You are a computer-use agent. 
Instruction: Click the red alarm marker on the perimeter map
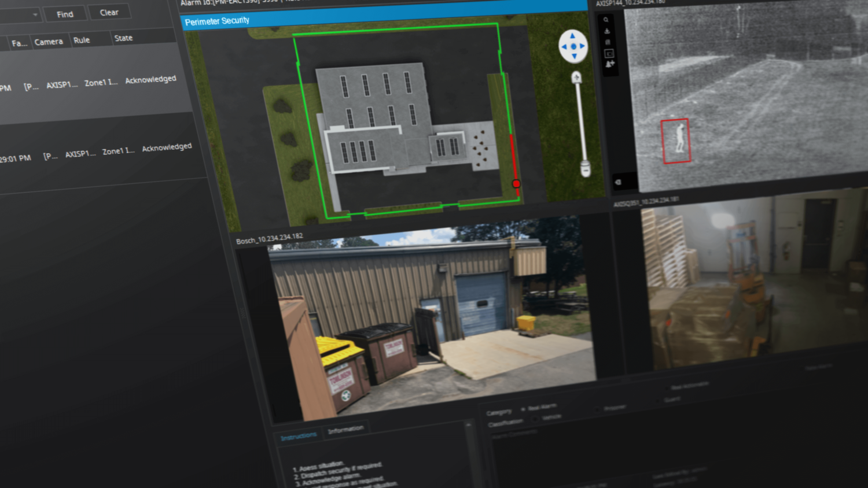(516, 184)
